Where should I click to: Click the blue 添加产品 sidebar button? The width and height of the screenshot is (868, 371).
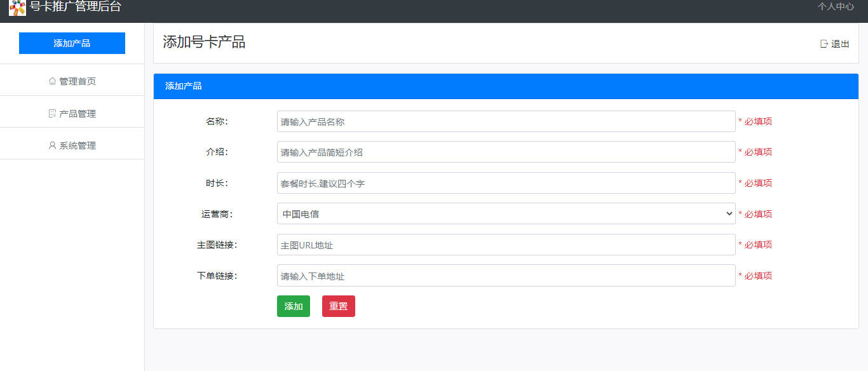coord(72,43)
